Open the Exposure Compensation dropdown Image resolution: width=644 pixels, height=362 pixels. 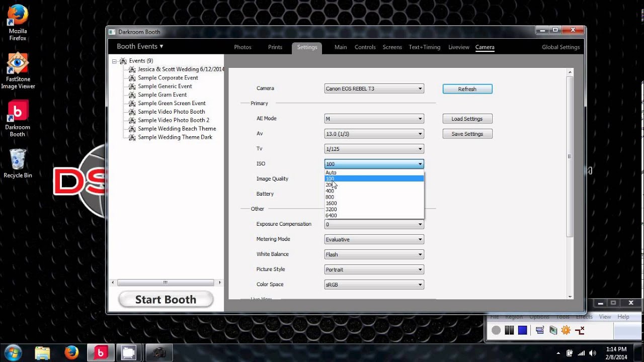click(x=374, y=224)
